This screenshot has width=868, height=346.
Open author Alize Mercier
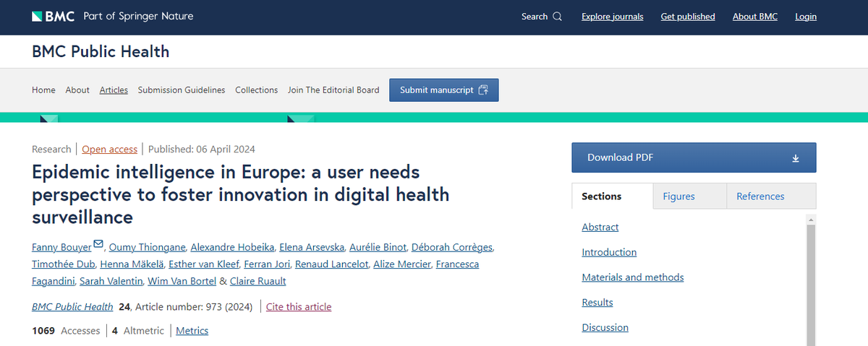coord(401,264)
